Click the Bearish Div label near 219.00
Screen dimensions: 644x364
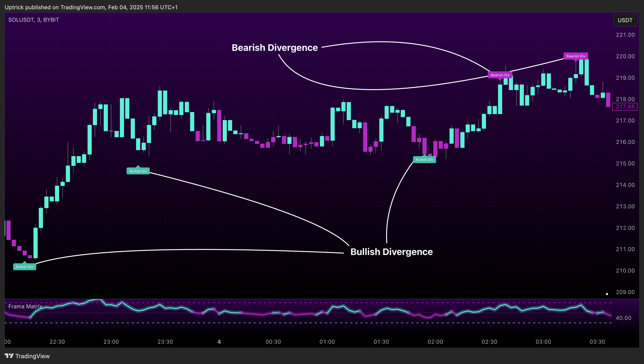[500, 75]
